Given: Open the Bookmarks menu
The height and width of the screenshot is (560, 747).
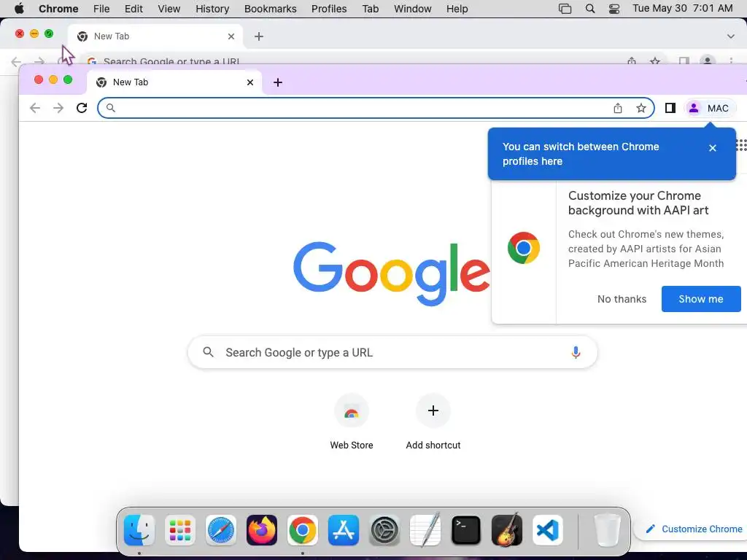Looking at the screenshot, I should [x=271, y=9].
